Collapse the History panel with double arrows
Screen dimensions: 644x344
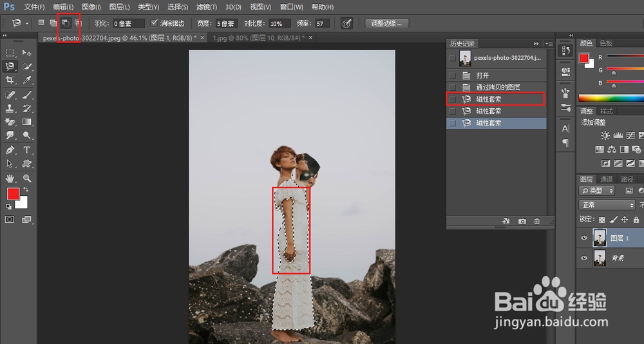pos(536,44)
